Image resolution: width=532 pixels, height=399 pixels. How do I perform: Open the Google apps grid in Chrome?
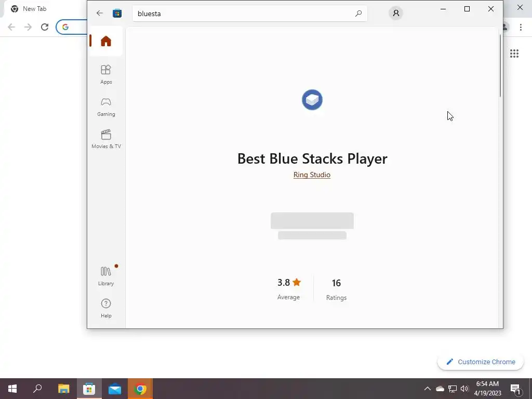pos(514,54)
